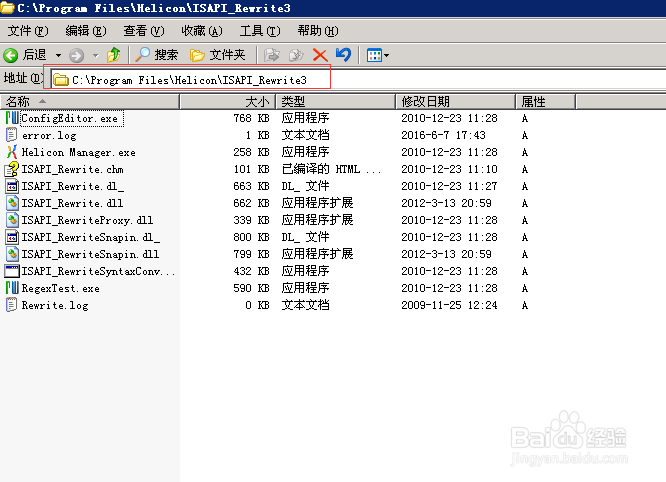Select the ISAPI_RewriteSnapin.dl_ file icon

coord(12,237)
